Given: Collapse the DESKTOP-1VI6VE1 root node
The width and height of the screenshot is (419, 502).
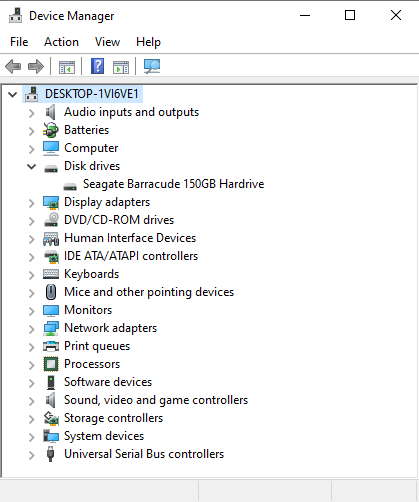Looking at the screenshot, I should click(12, 94).
